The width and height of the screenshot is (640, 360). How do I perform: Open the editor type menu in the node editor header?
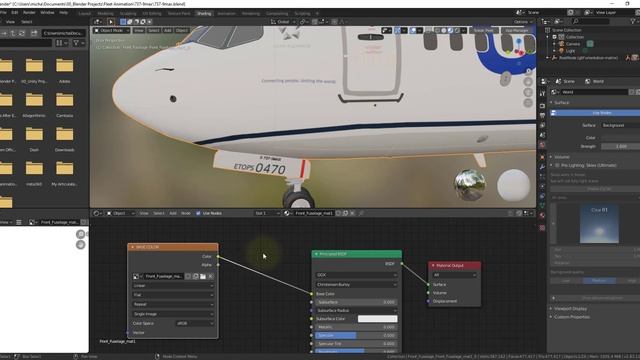(97, 213)
